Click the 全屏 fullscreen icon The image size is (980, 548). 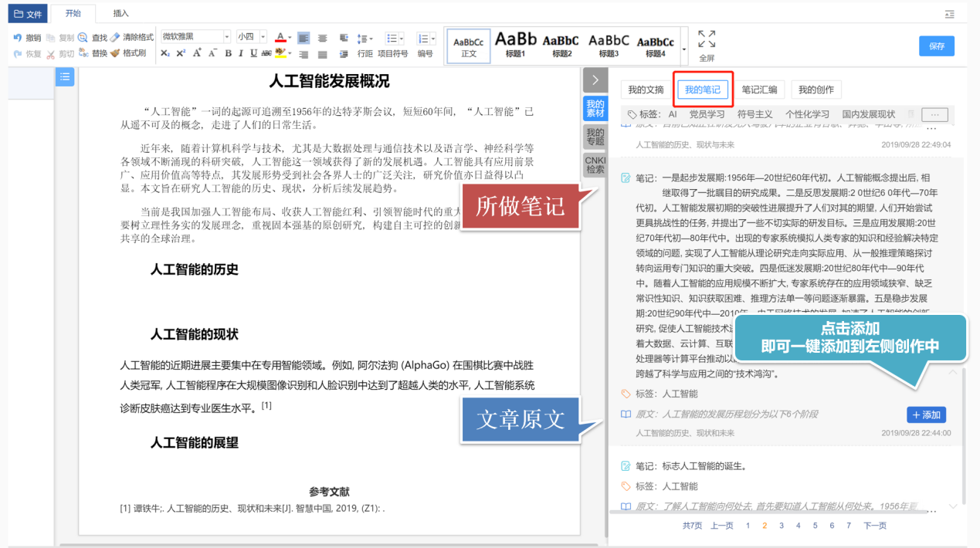coord(707,46)
